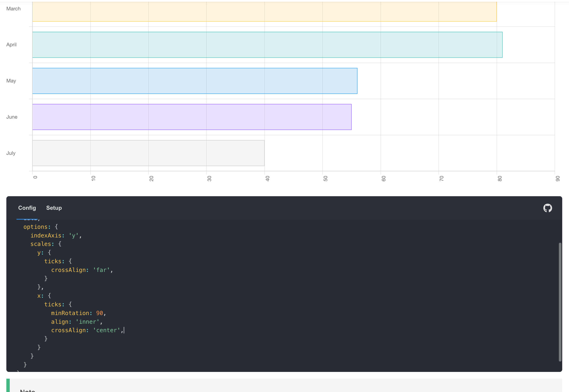Select the July bar in the chart
The width and height of the screenshot is (569, 392).
[147, 153]
